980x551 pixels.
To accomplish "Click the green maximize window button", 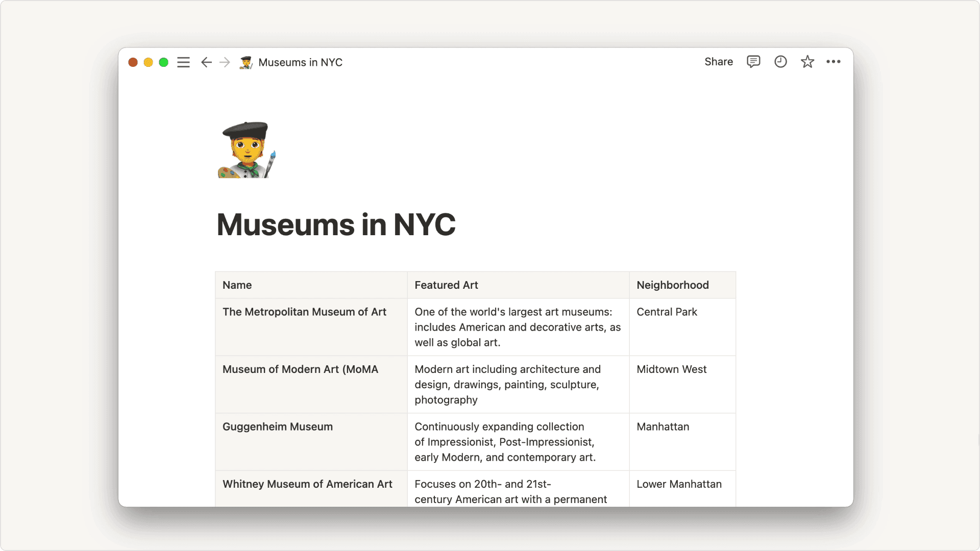I will click(164, 62).
